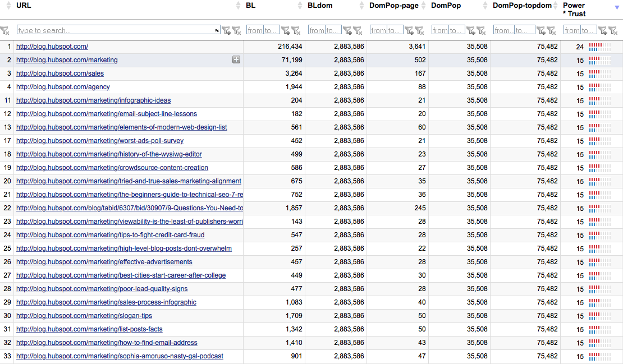Select the DomPop-page value 3,641 cell
The height and width of the screenshot is (364, 623).
coord(398,47)
